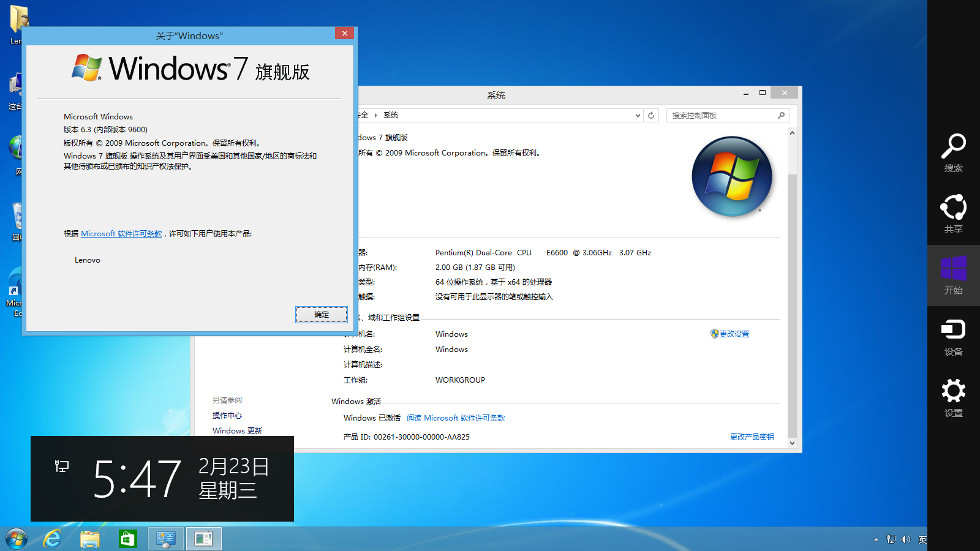Viewport: 980px width, 551px height.
Task: Open File Explorer from taskbar
Action: [90, 539]
